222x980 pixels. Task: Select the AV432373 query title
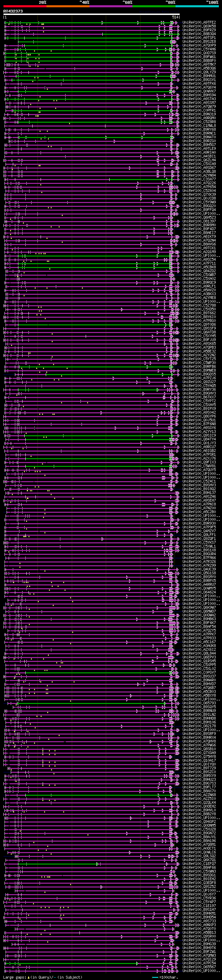tap(13, 11)
